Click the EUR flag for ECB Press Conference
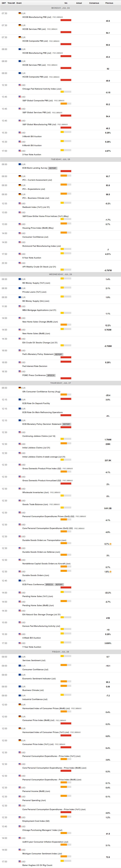121x868 pixels. point(20,581)
